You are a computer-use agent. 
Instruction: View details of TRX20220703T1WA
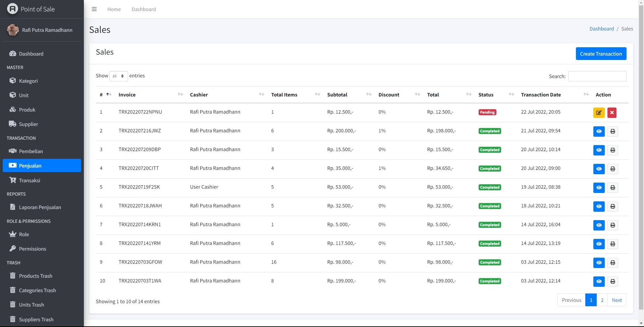[x=599, y=281]
